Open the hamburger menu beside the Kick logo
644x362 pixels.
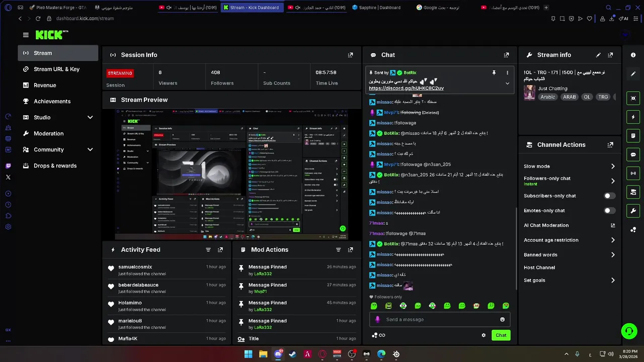[x=26, y=35]
